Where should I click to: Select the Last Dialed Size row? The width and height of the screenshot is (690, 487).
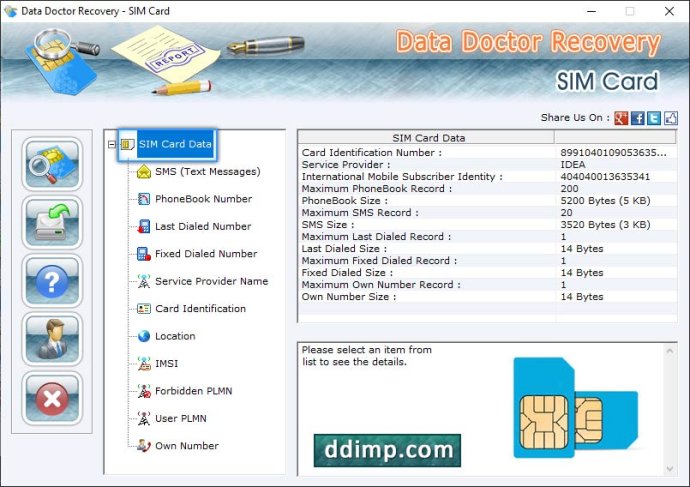click(x=487, y=249)
